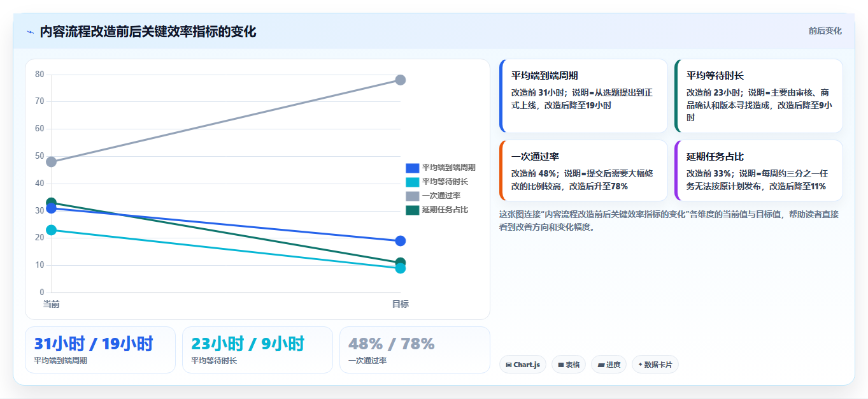This screenshot has width=868, height=399.
Task: Click the Chart.js tag
Action: [523, 365]
